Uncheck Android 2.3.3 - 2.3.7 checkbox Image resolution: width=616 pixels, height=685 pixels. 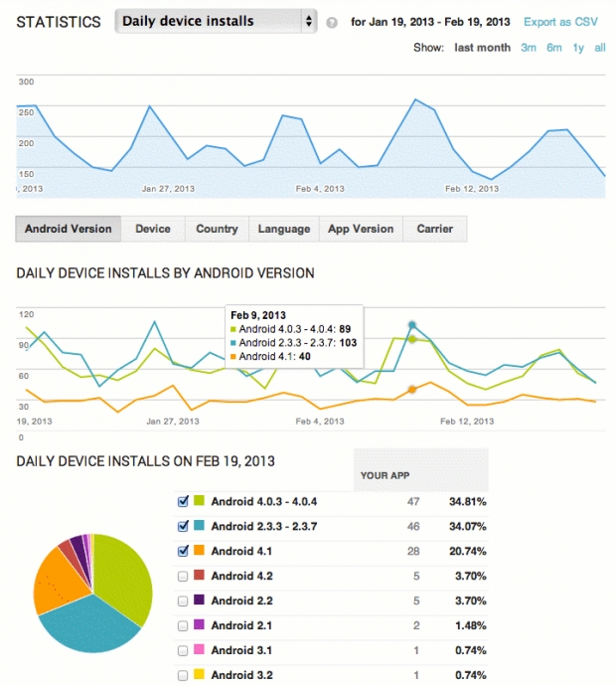tap(182, 526)
